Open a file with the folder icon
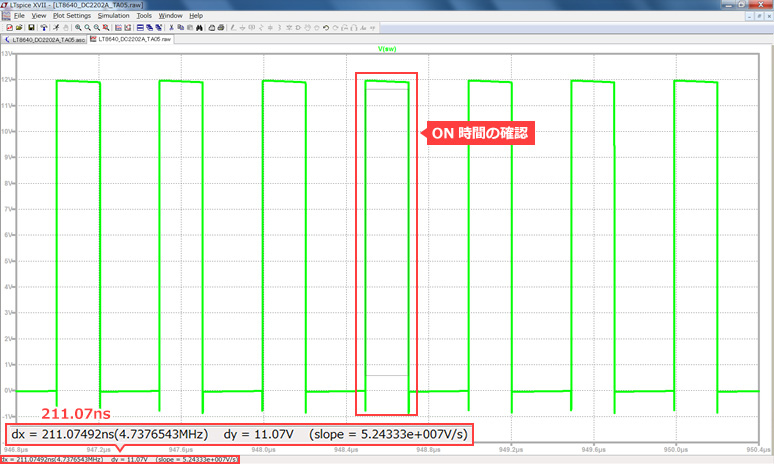The width and height of the screenshot is (774, 464). (19, 28)
